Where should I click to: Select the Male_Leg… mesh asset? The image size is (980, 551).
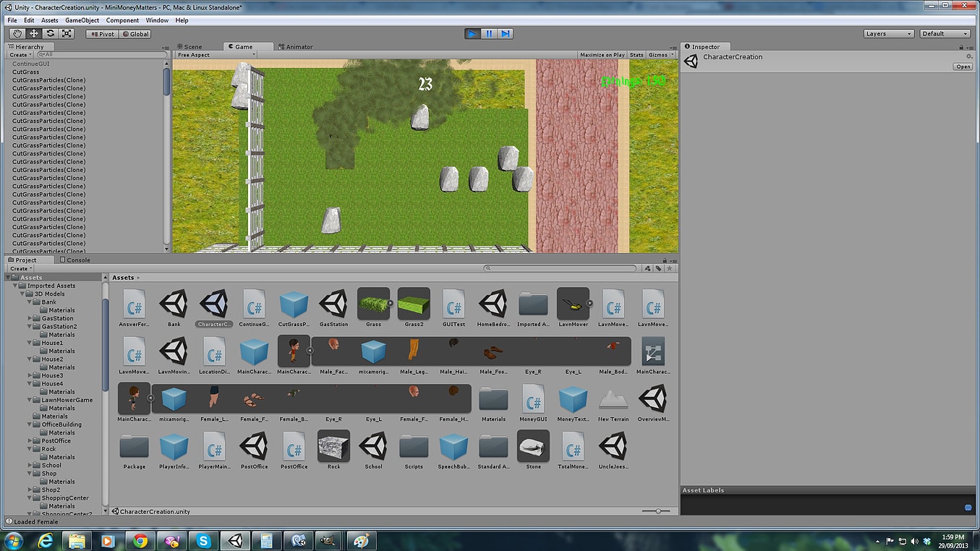(x=414, y=356)
